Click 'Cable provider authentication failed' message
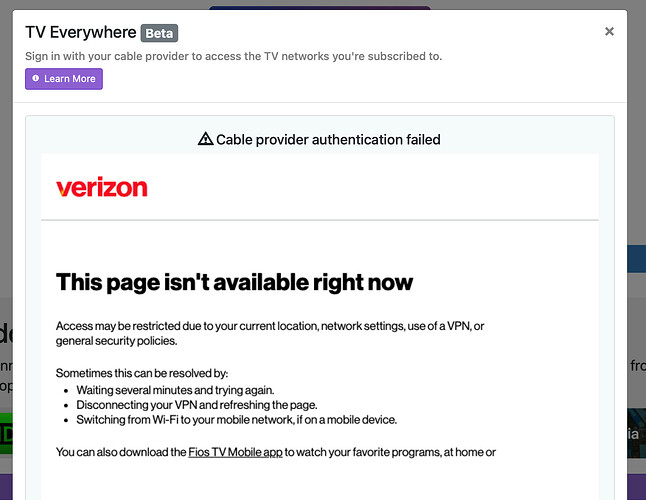Viewport: 646px width, 500px height. tap(328, 139)
